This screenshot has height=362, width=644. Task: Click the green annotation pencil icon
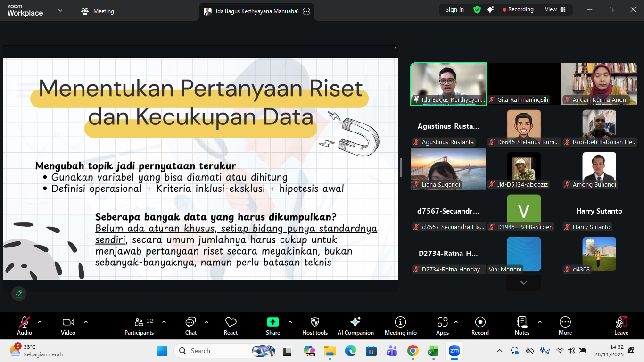(x=19, y=294)
